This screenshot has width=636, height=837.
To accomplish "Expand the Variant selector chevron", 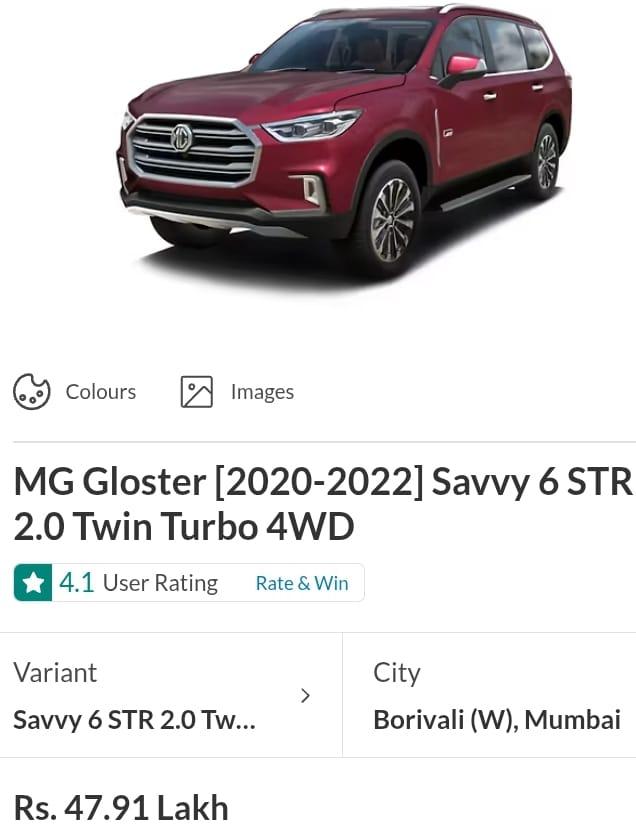I will coord(305,696).
